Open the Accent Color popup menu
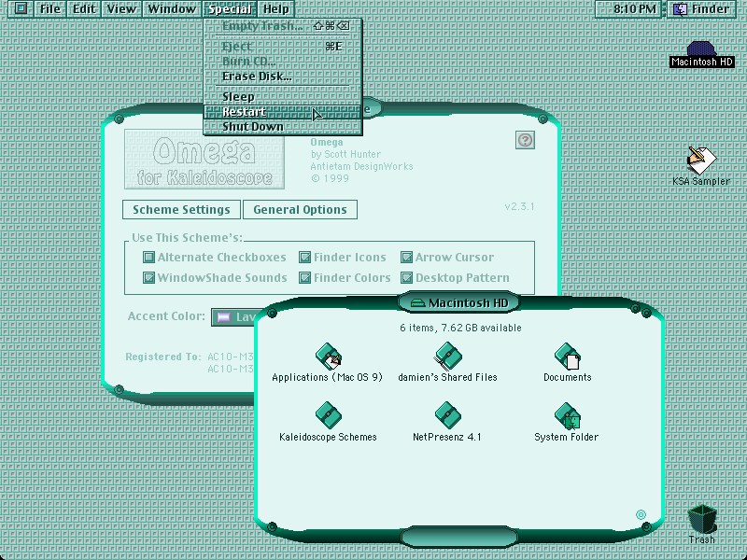Screen dimensions: 747x560 (233, 317)
